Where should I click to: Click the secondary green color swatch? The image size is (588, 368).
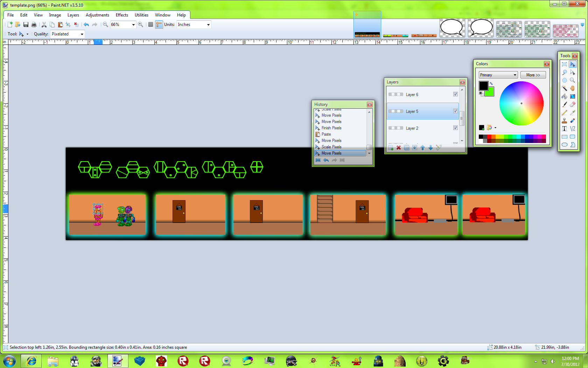pyautogui.click(x=491, y=93)
